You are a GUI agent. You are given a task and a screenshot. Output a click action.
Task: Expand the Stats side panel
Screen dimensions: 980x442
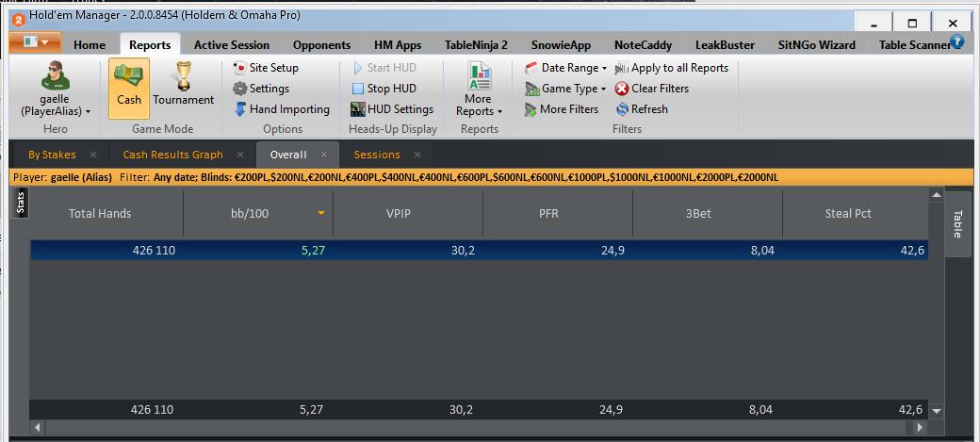(x=20, y=203)
